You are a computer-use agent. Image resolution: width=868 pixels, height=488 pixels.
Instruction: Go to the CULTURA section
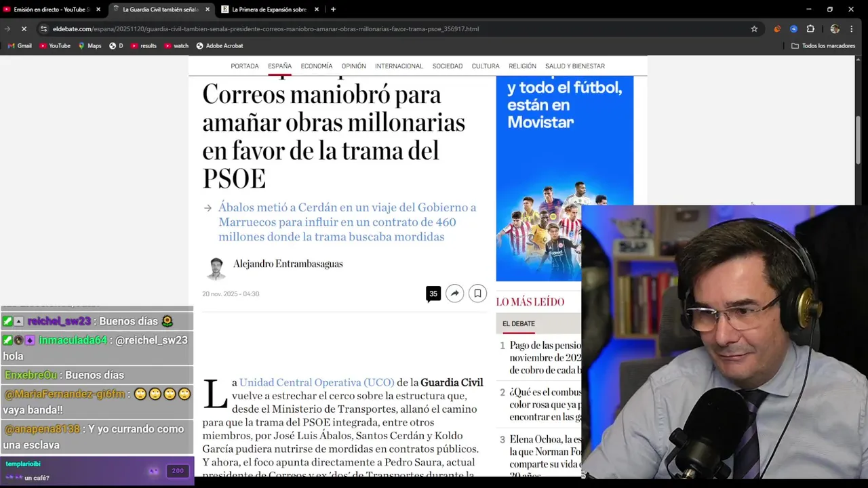click(x=486, y=66)
